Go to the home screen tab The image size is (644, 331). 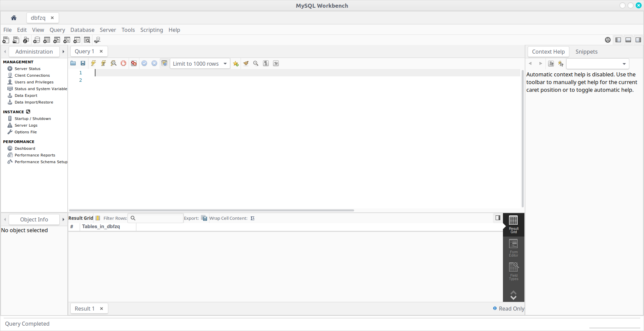coord(14,18)
